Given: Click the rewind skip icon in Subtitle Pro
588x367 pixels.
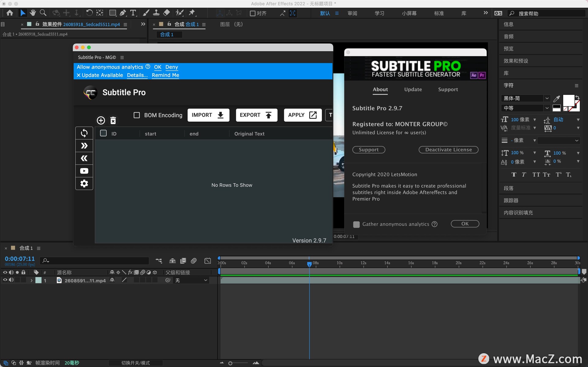Looking at the screenshot, I should [84, 158].
